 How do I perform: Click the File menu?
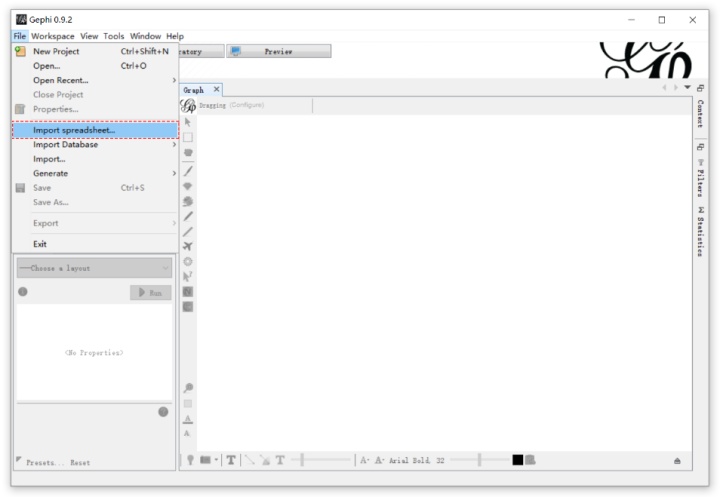(20, 36)
